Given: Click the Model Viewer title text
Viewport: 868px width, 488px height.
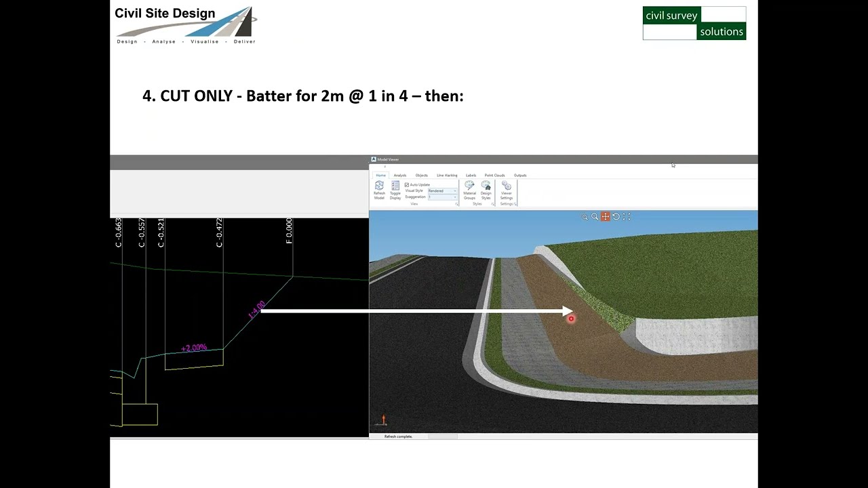Looking at the screenshot, I should (388, 159).
